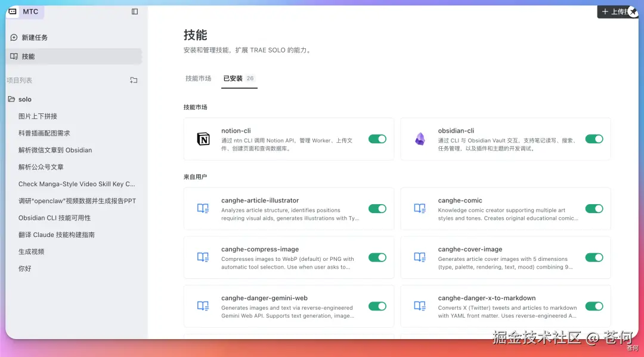Disable the notion-cli skill toggle
644x357 pixels.
[377, 139]
